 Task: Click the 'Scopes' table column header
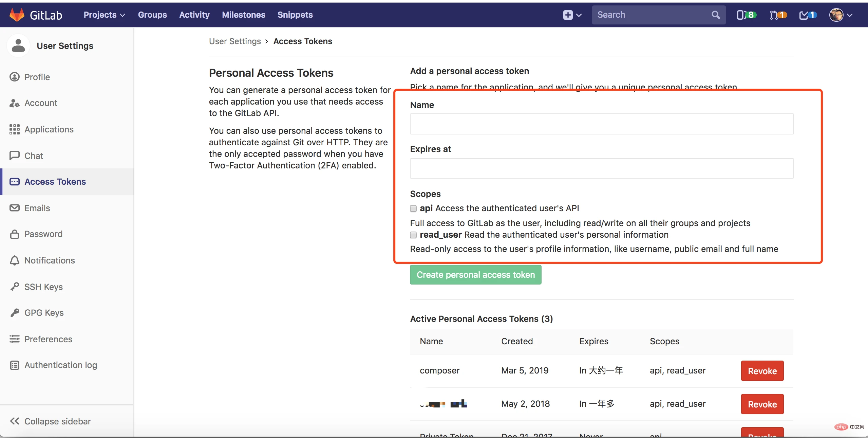pos(665,341)
